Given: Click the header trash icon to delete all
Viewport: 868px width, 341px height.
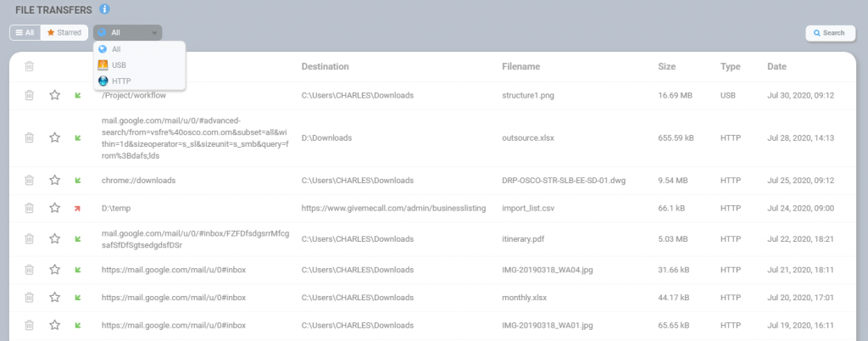Looking at the screenshot, I should (30, 66).
